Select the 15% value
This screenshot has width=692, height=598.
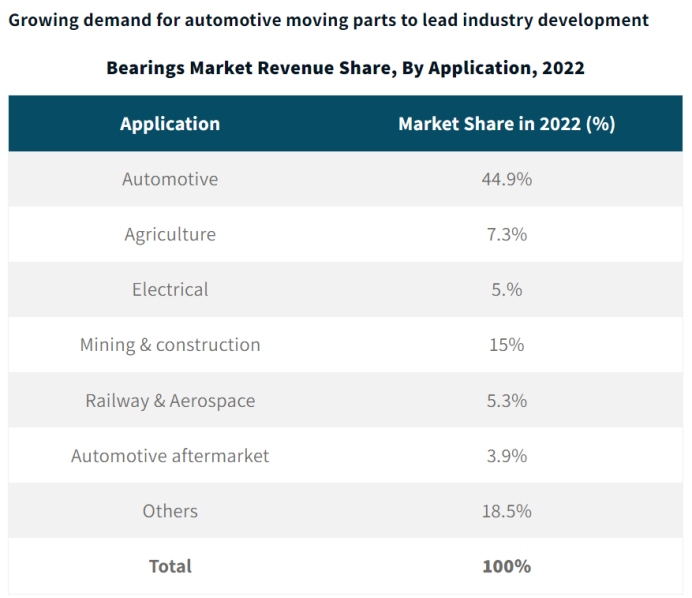[x=507, y=345]
